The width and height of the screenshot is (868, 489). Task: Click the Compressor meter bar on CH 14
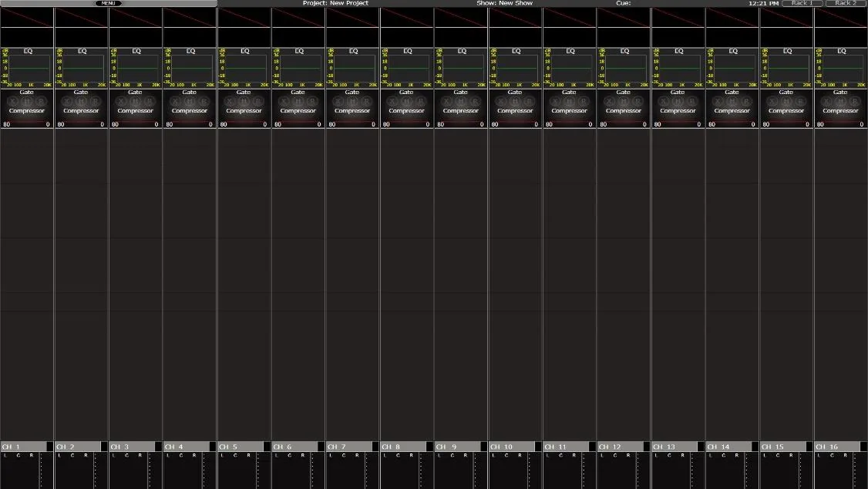(732, 124)
